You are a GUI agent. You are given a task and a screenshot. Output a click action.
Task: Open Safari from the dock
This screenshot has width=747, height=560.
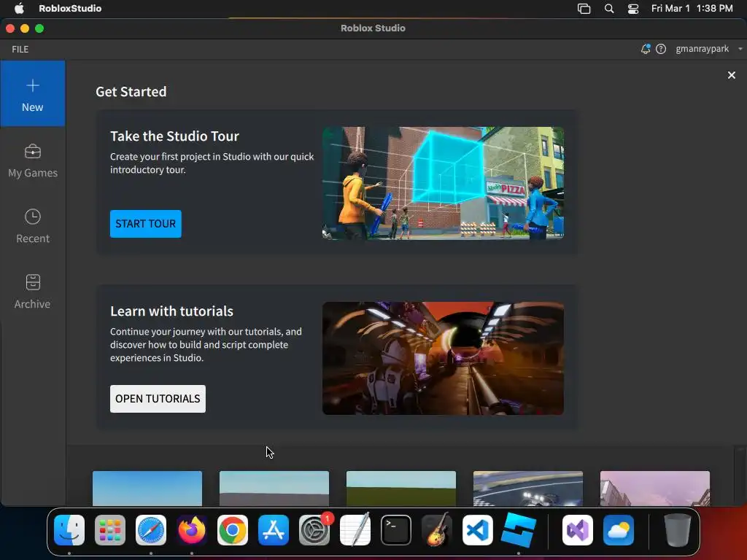[x=151, y=530]
